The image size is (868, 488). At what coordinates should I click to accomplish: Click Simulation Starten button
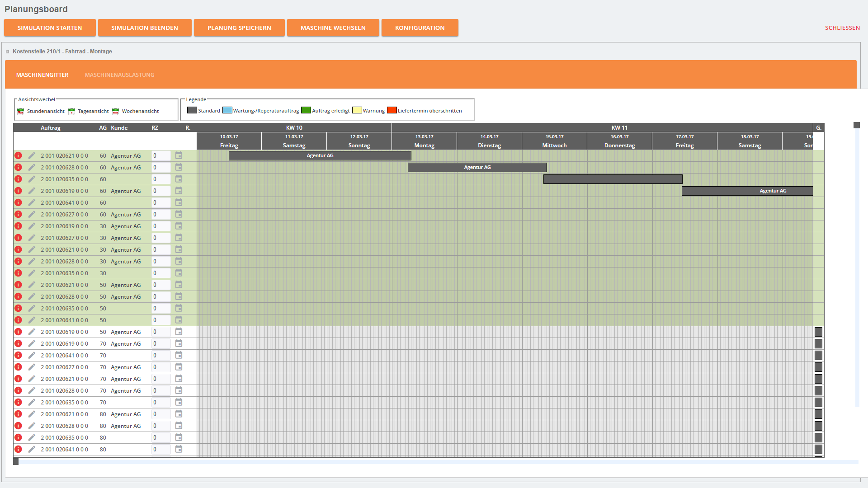tap(50, 28)
